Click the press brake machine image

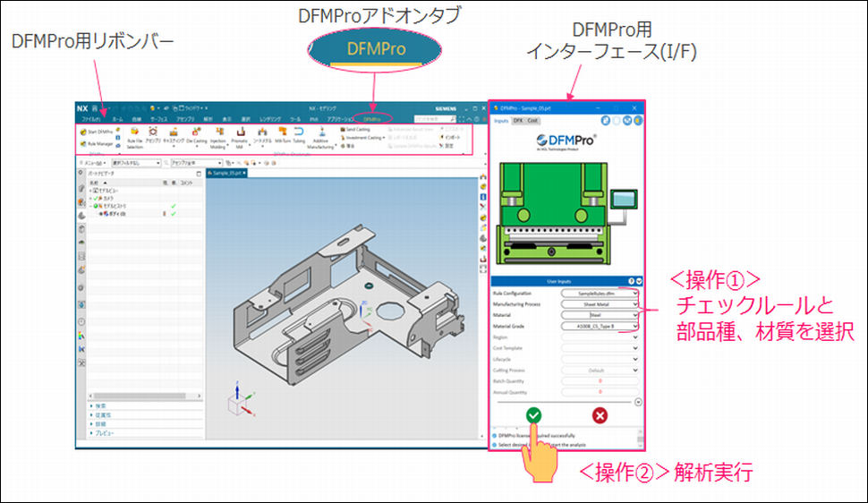[x=567, y=213]
